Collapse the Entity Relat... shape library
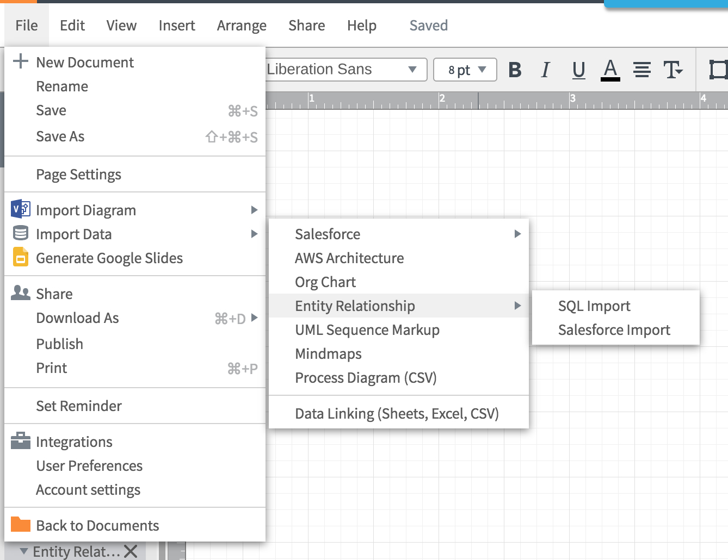 (24, 551)
